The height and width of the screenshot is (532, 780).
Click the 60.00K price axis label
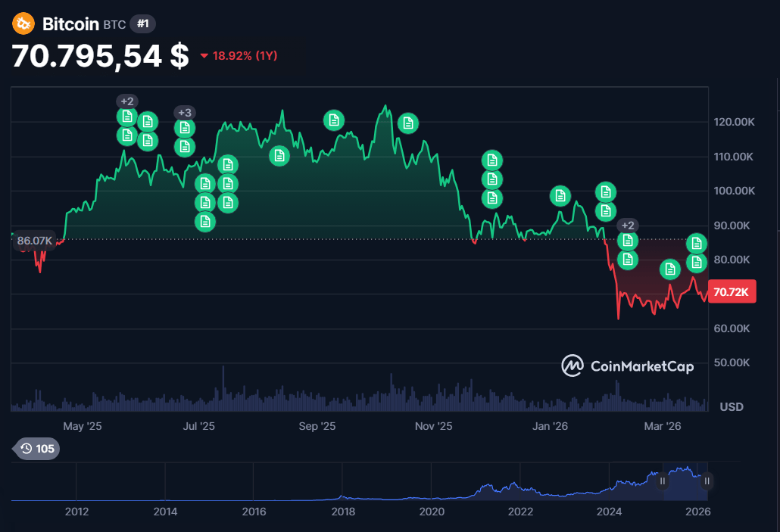pyautogui.click(x=732, y=328)
